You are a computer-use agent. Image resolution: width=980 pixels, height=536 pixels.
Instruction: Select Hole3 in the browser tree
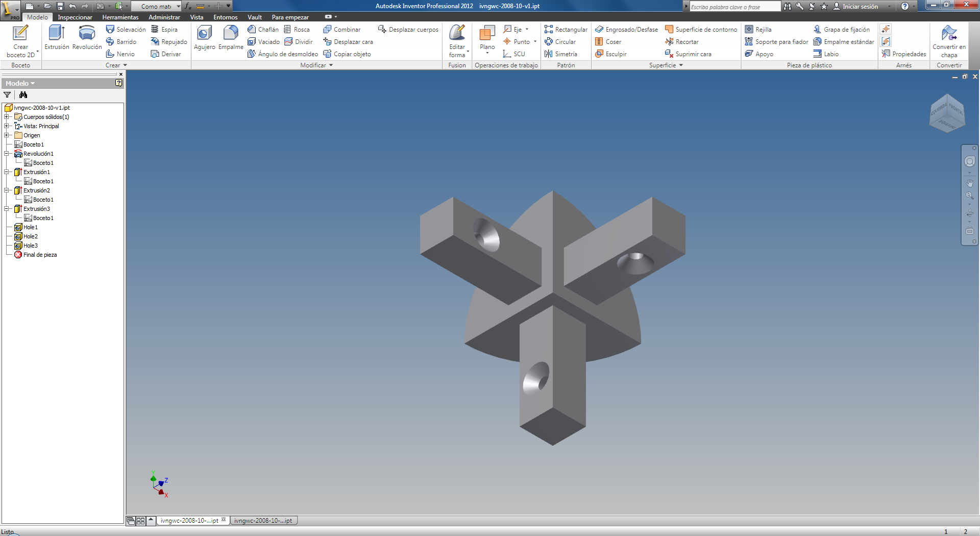(x=30, y=246)
